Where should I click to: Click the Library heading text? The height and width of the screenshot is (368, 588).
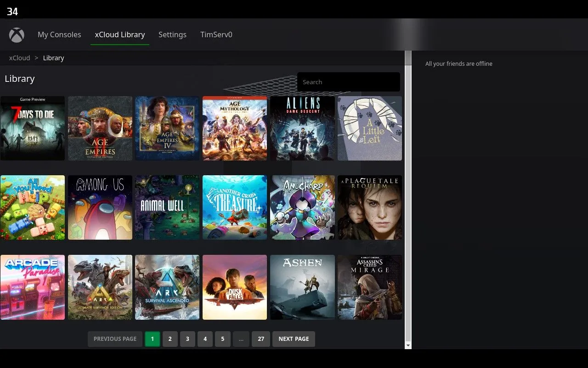[x=20, y=79]
